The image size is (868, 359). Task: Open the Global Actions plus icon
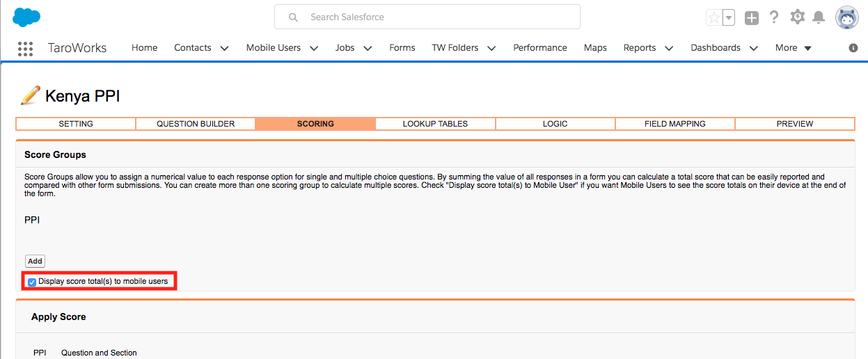click(752, 18)
